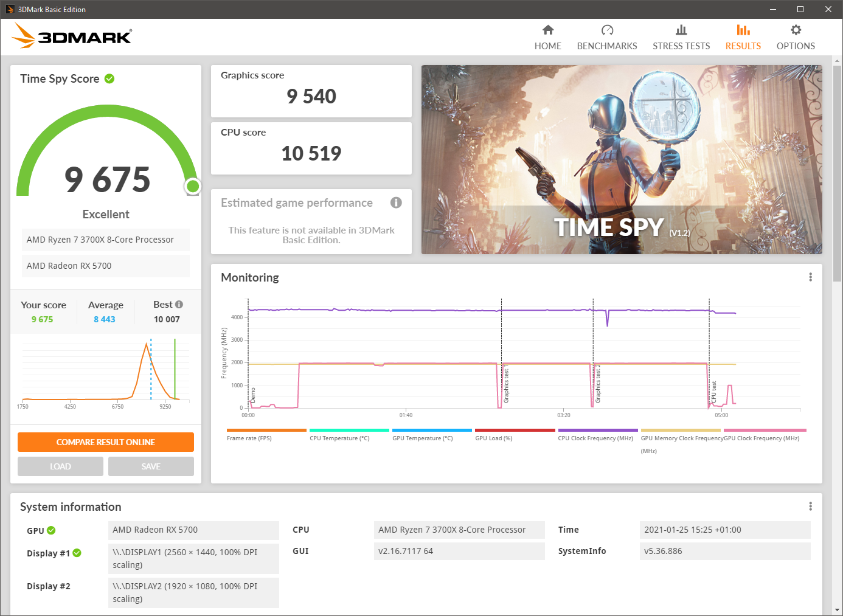The height and width of the screenshot is (616, 843).
Task: Switch to the BENCHMARKS tab
Action: coord(606,38)
